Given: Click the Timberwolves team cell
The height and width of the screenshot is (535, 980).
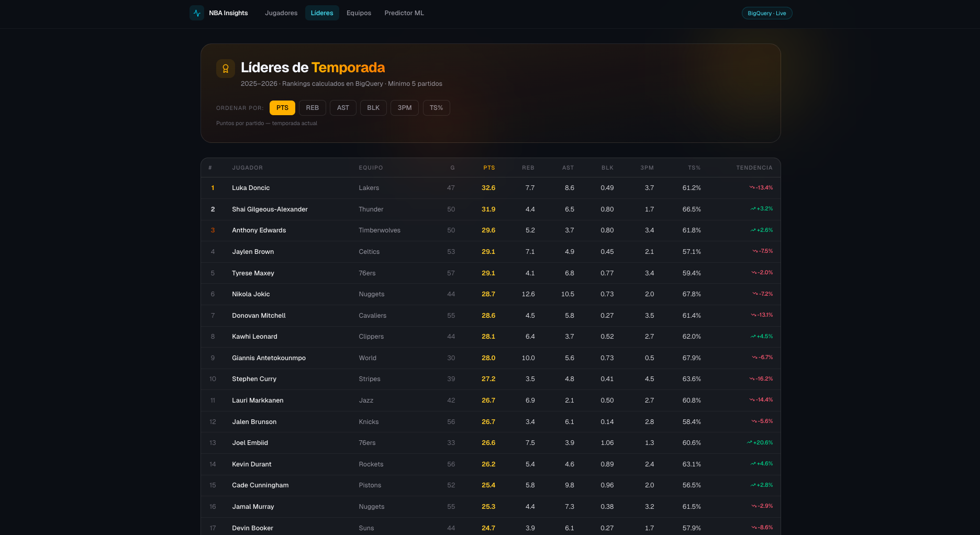Looking at the screenshot, I should point(380,230).
